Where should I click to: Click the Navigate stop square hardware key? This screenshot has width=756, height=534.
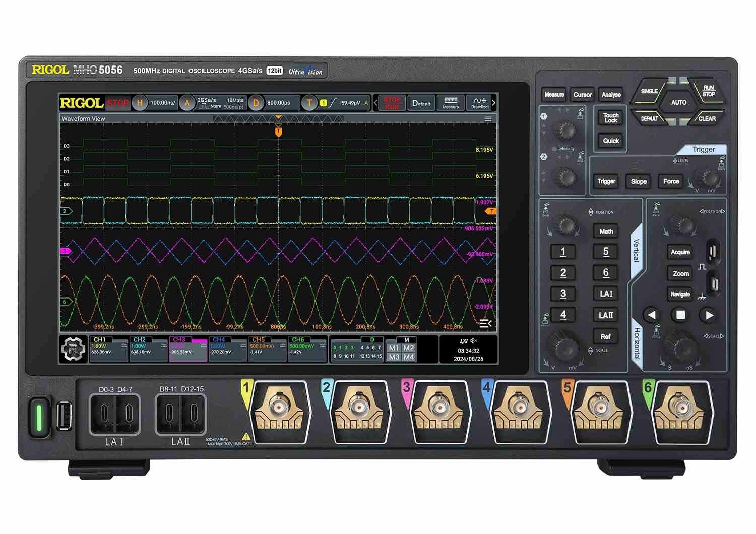[x=680, y=315]
